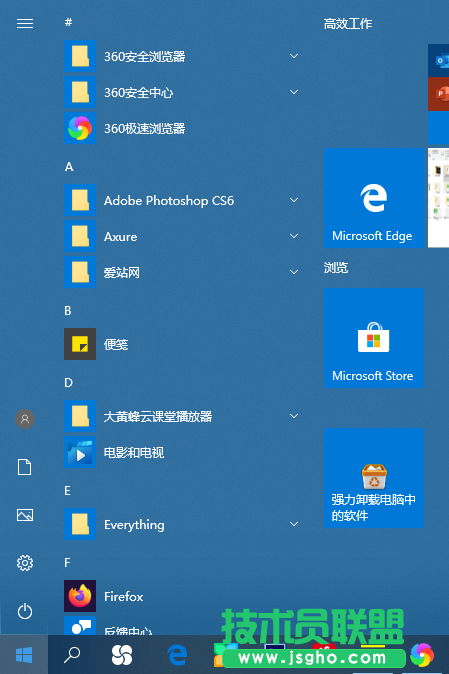Expand the Adobe Photoshop CS6 chevron
449x674 pixels.
294,200
